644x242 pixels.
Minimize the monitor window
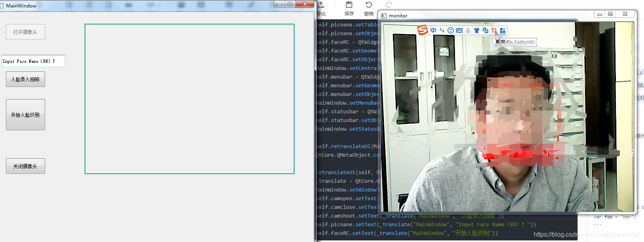pos(600,14)
